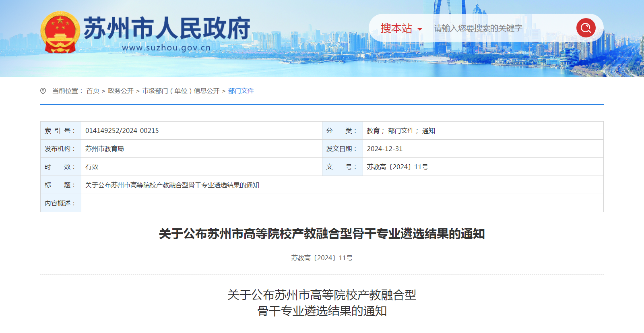Open 市级部门（单位）信息公开 breadcrumb link

click(181, 91)
